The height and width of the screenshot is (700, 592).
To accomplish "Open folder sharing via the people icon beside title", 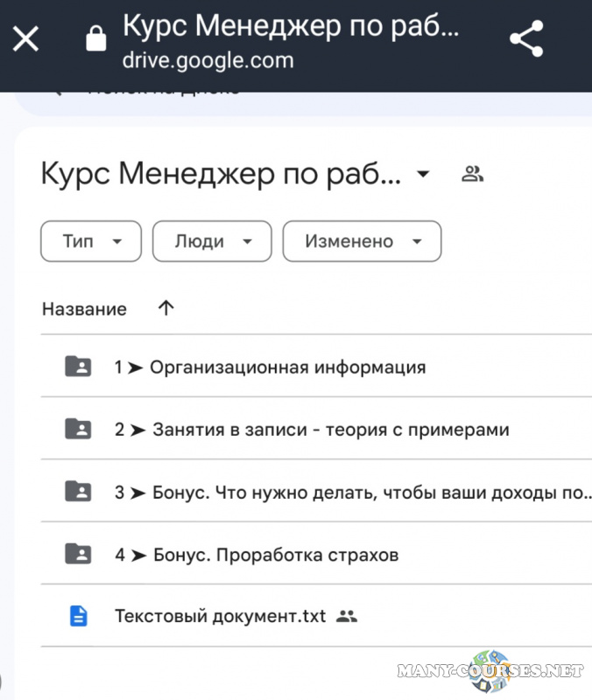I will 473,173.
